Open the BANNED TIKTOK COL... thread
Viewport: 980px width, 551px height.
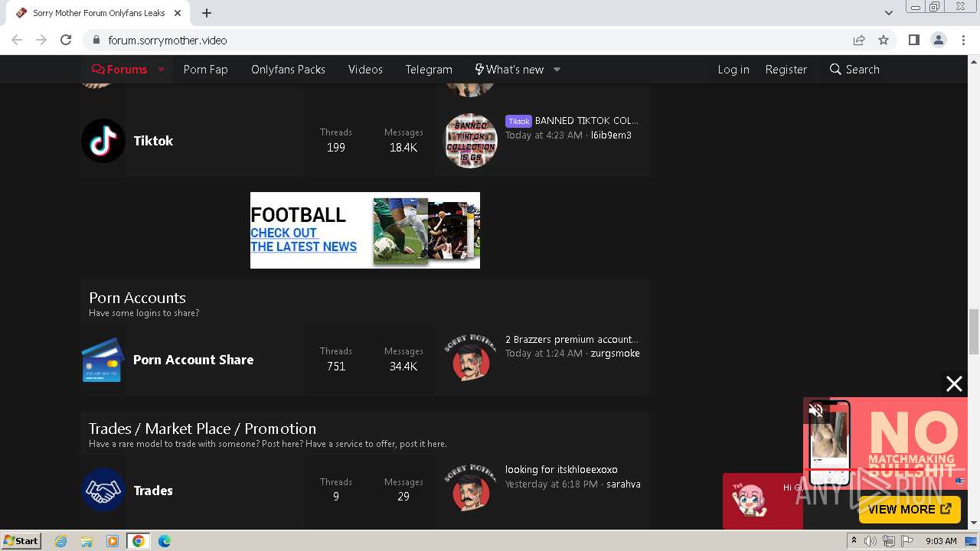(x=586, y=121)
